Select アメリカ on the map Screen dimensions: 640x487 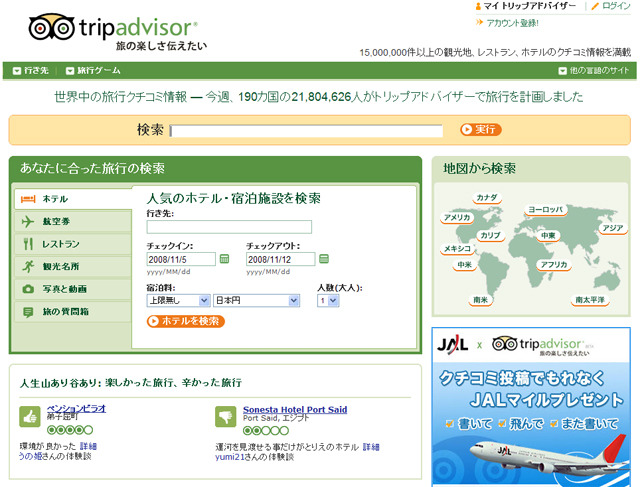(x=457, y=218)
